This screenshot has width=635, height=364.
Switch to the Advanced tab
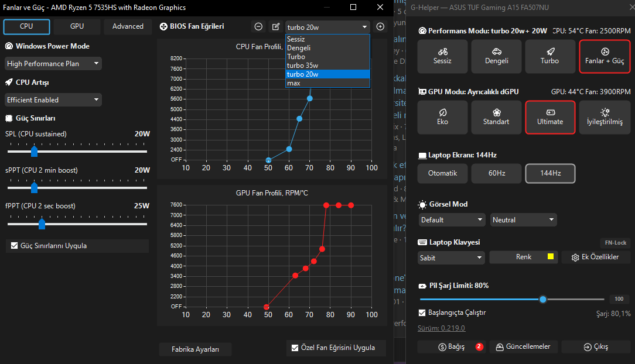tap(128, 26)
